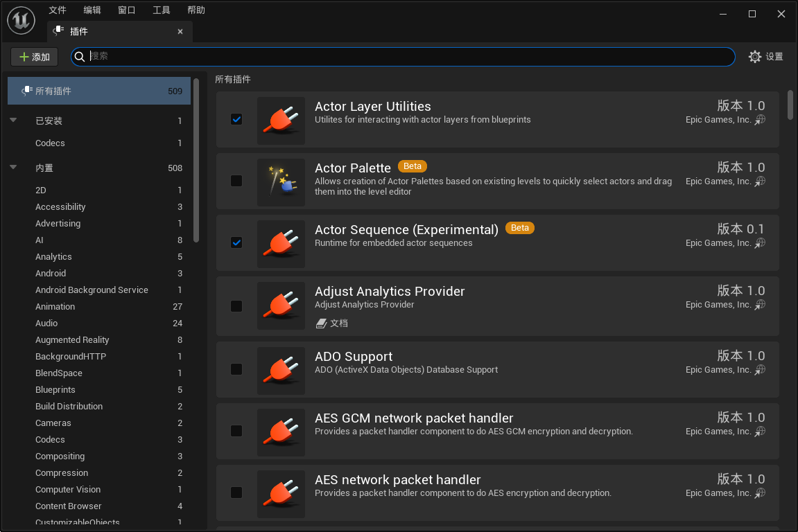The width and height of the screenshot is (798, 532).
Task: Open Epic Games link icon for AES network handler
Action: 760,493
